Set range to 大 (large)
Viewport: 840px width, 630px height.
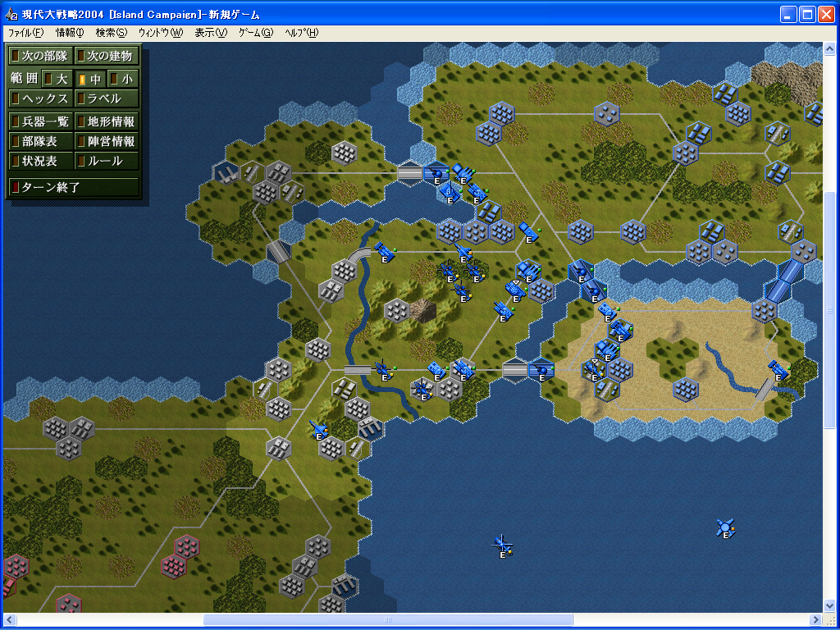point(56,79)
